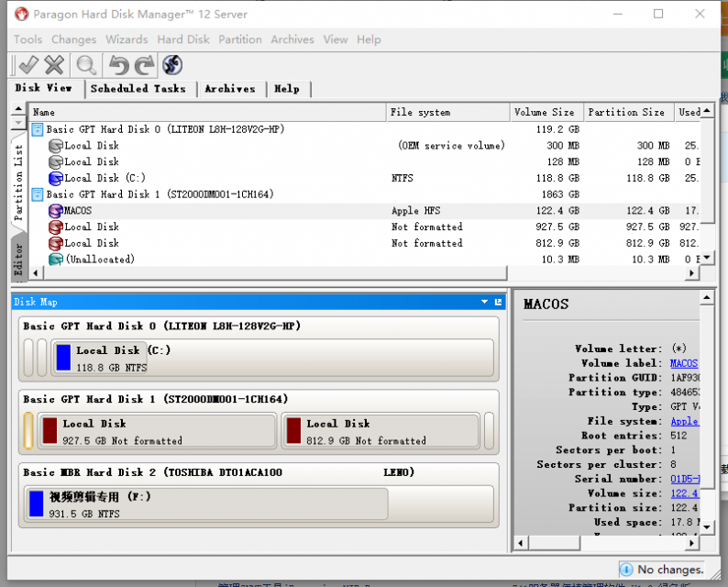
Task: Open the Help menu
Action: point(369,39)
